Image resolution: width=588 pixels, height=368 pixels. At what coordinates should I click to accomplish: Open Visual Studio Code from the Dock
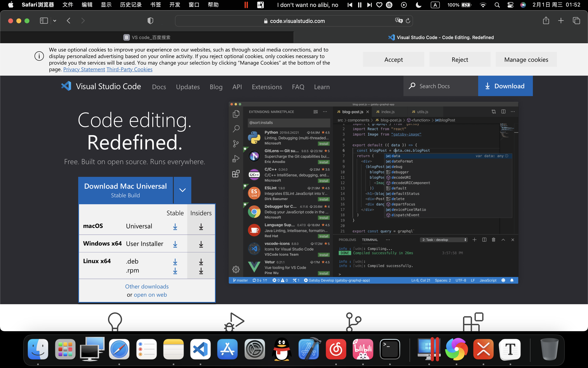click(200, 349)
